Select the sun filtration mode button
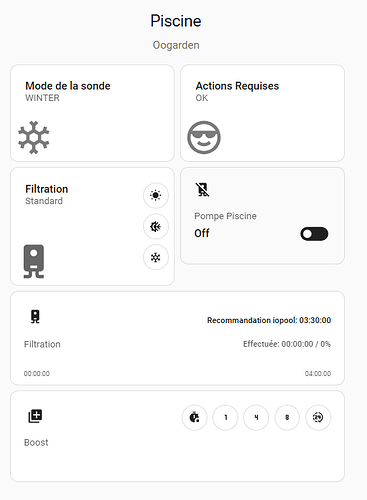This screenshot has height=500, width=367. pyautogui.click(x=156, y=195)
